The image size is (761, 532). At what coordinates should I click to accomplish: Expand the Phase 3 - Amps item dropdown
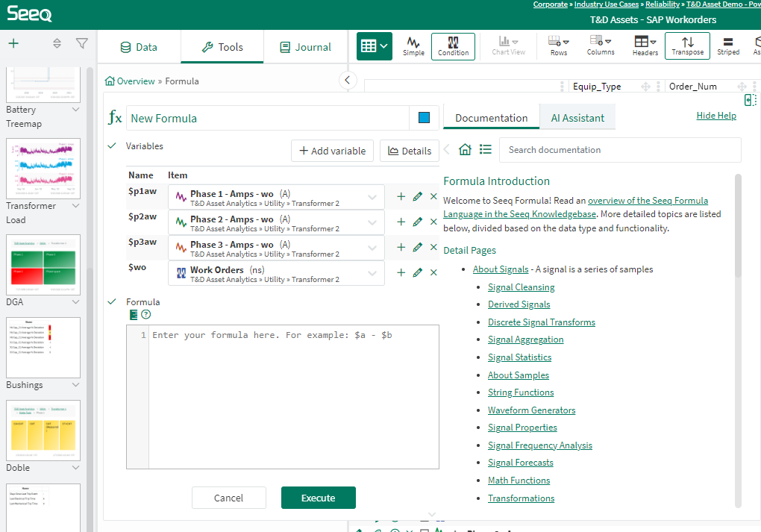coord(372,248)
